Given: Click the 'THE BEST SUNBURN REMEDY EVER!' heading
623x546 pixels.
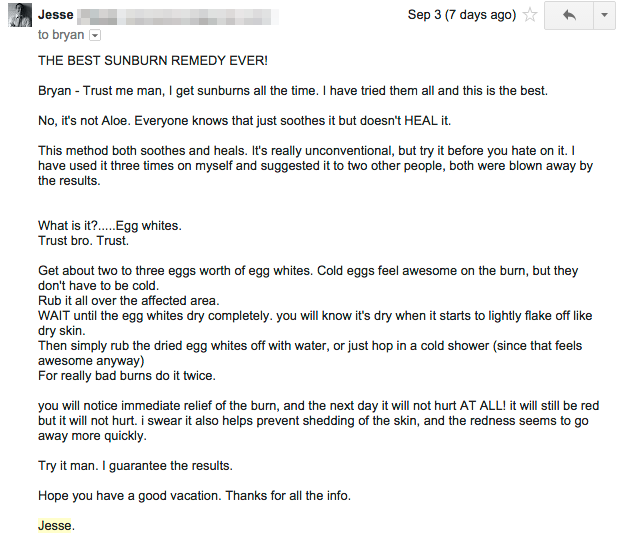Looking at the screenshot, I should (153, 60).
